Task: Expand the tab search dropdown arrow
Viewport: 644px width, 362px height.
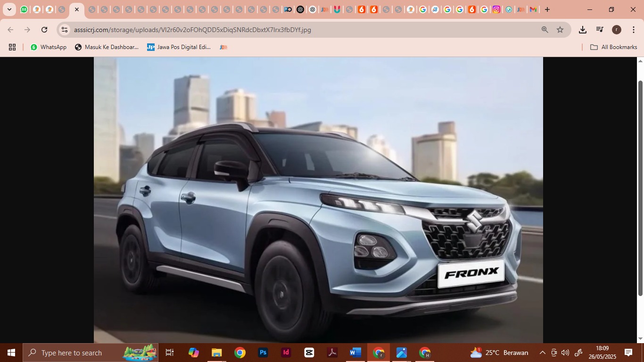Action: point(9,9)
